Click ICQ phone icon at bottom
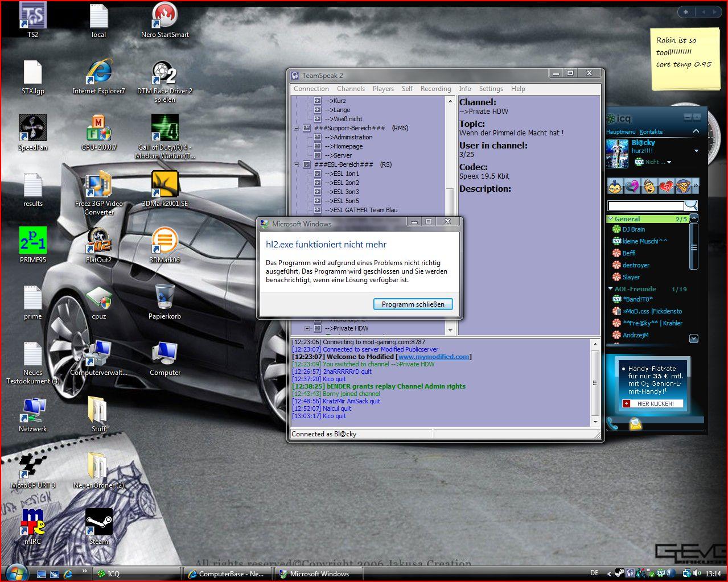Viewport: 728px width, 582px height. (x=613, y=423)
